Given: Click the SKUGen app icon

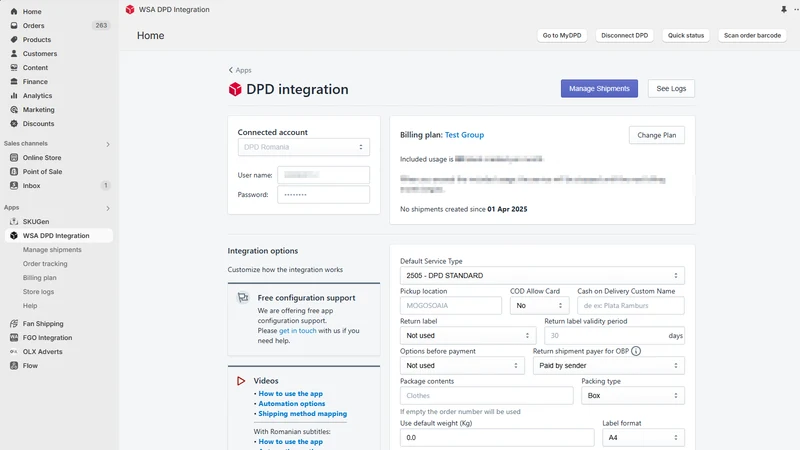Looking at the screenshot, I should pos(14,221).
